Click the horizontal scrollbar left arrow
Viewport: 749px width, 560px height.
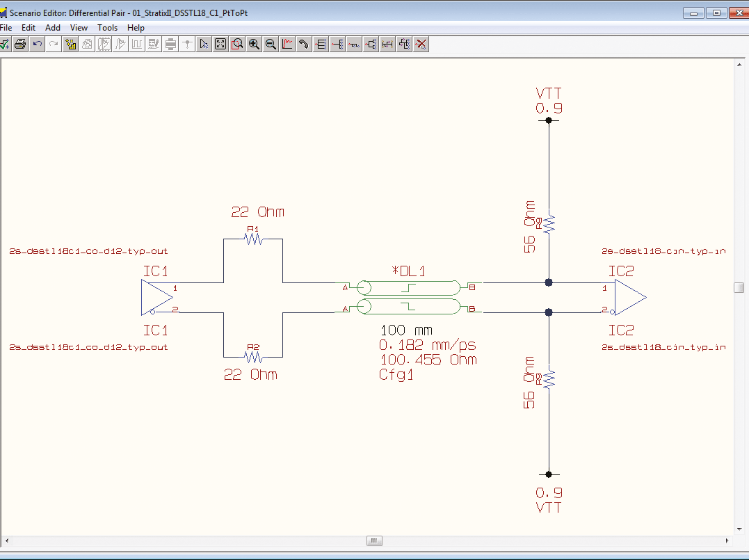click(x=7, y=541)
